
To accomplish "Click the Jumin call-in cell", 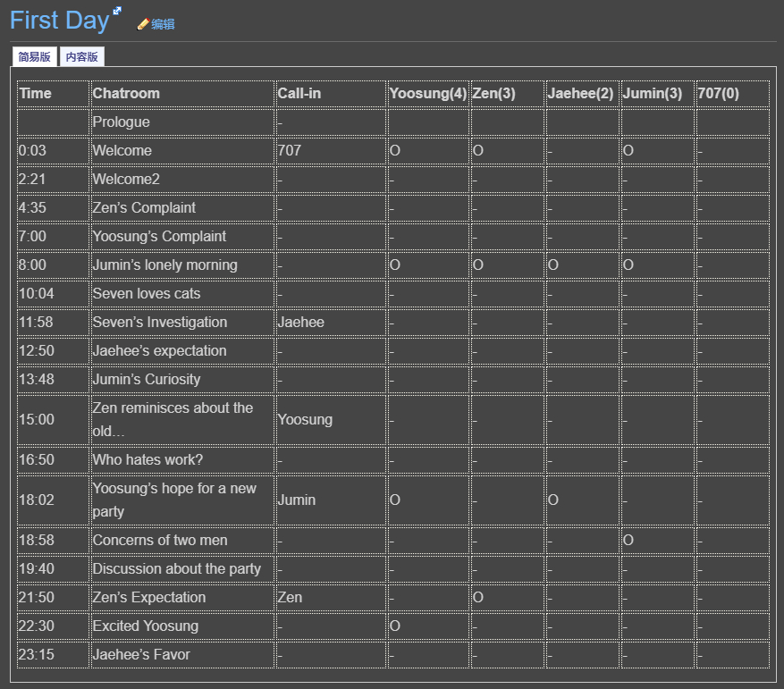I will pos(331,500).
